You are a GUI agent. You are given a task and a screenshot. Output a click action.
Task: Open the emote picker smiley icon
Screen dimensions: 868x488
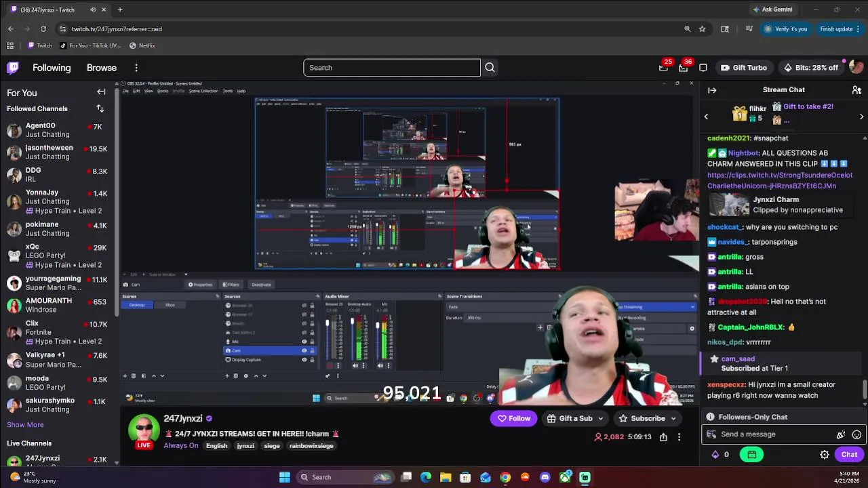[x=856, y=434]
